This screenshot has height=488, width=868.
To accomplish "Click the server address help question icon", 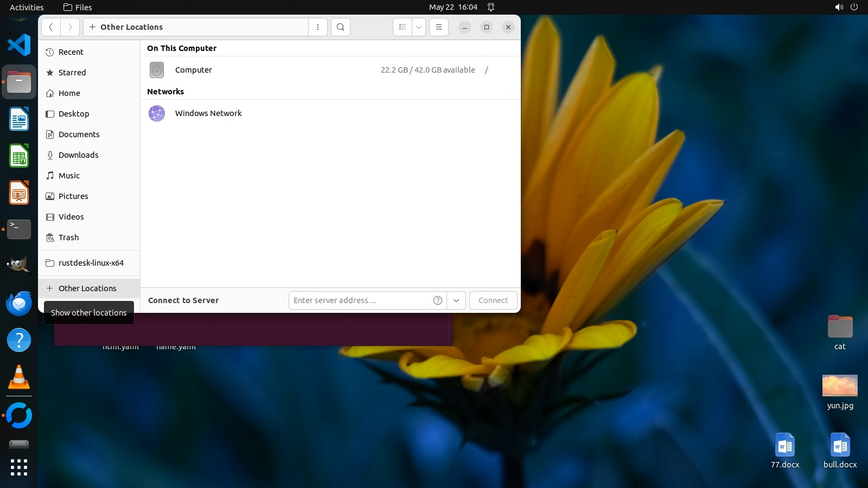I will click(x=438, y=300).
